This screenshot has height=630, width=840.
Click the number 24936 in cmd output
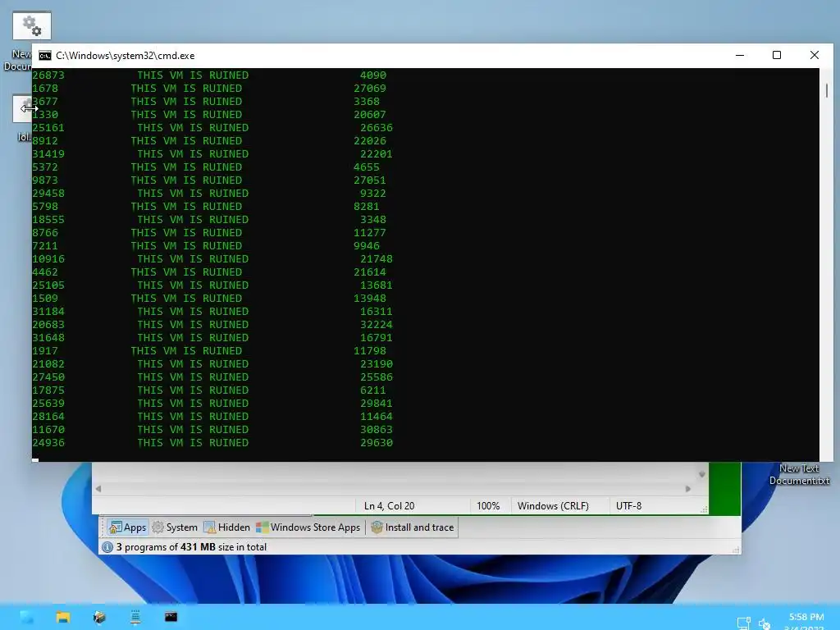pos(48,442)
